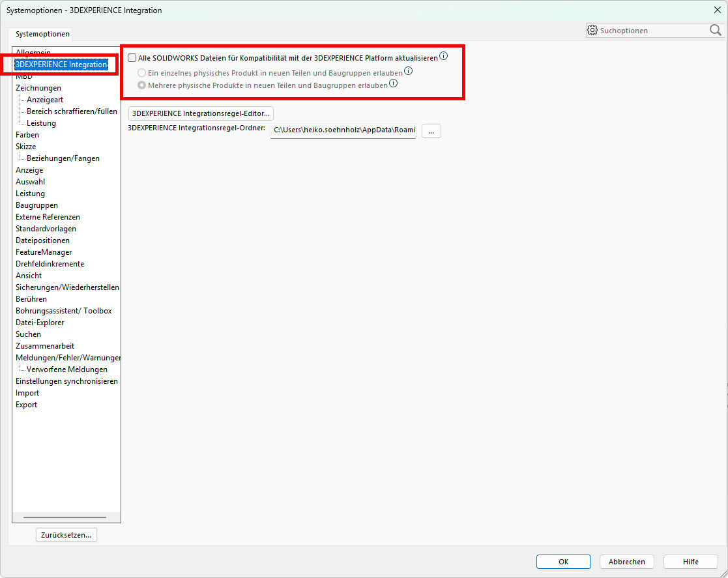
Task: Select '3DEXPERIENCE Integration' in the list
Action: pos(61,65)
